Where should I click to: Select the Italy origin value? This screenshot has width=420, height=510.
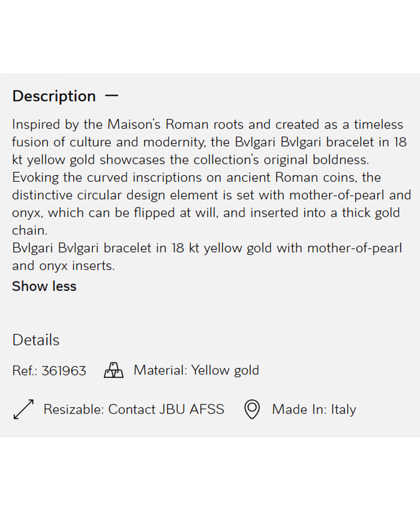coord(344,409)
